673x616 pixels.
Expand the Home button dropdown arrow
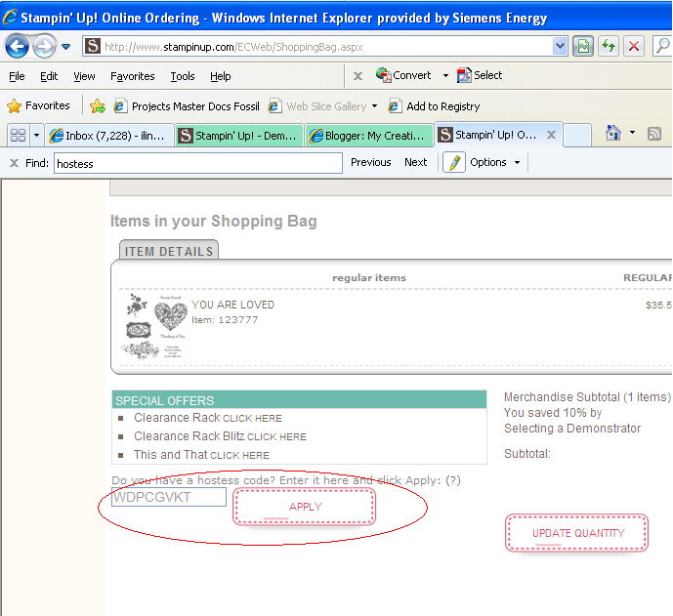(632, 133)
